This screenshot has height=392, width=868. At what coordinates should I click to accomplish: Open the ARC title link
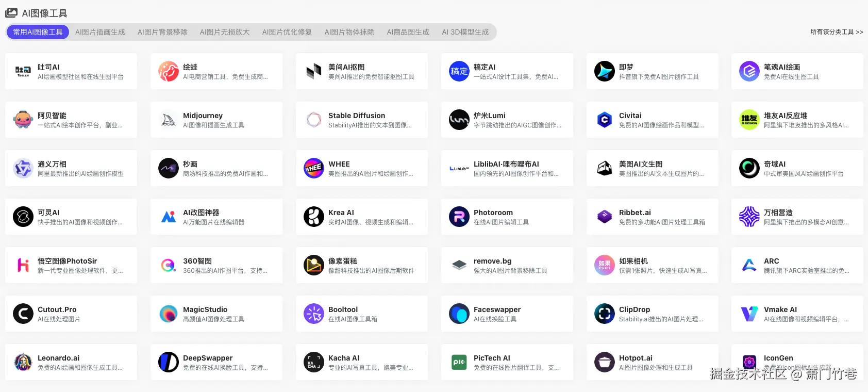tap(772, 261)
